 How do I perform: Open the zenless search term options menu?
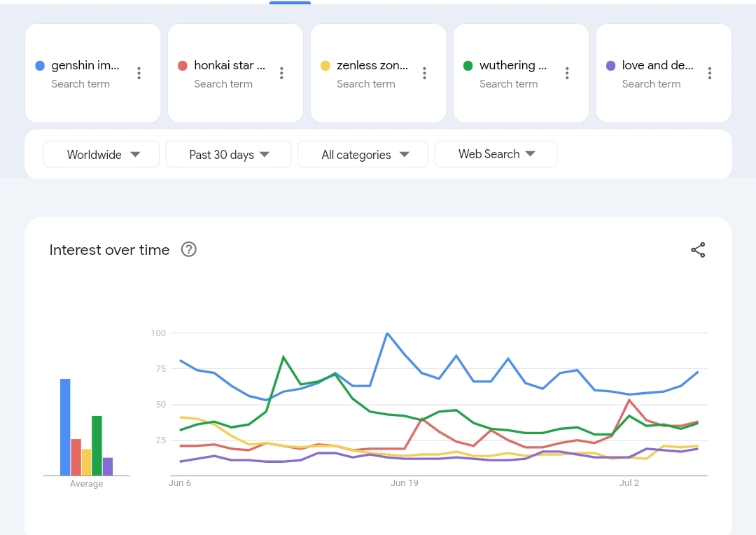[424, 74]
